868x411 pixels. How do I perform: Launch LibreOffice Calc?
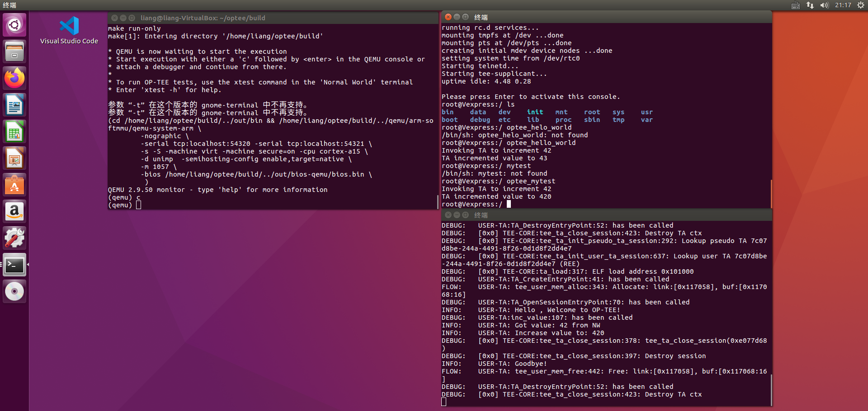[x=14, y=131]
